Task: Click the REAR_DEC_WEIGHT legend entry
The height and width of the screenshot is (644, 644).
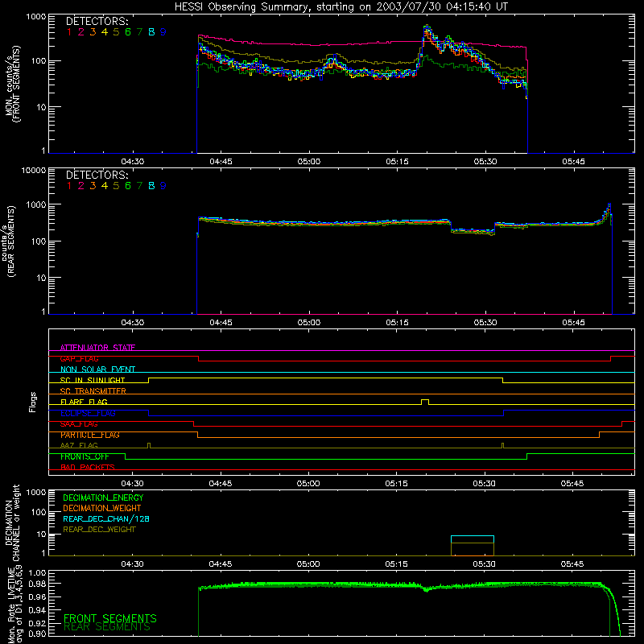Action: pyautogui.click(x=99, y=530)
